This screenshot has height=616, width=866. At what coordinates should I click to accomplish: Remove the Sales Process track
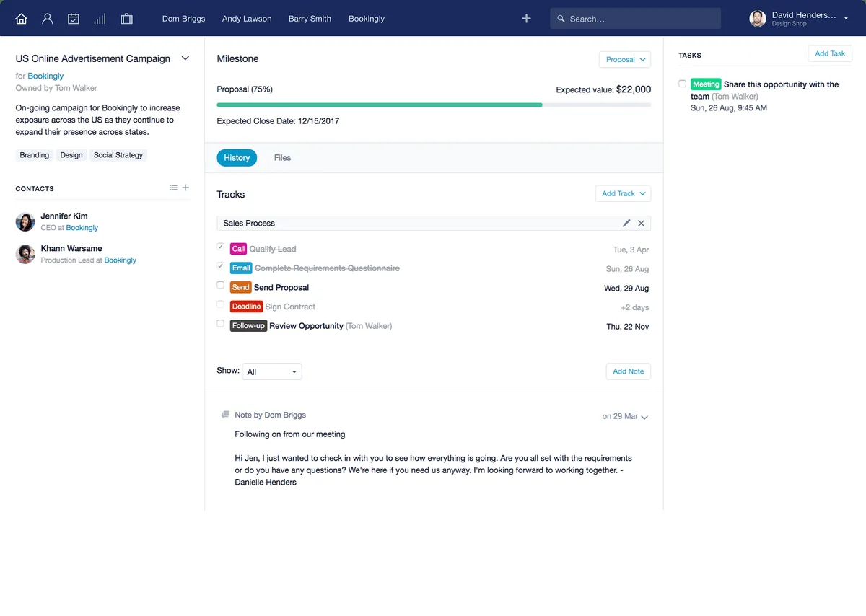pyautogui.click(x=641, y=224)
